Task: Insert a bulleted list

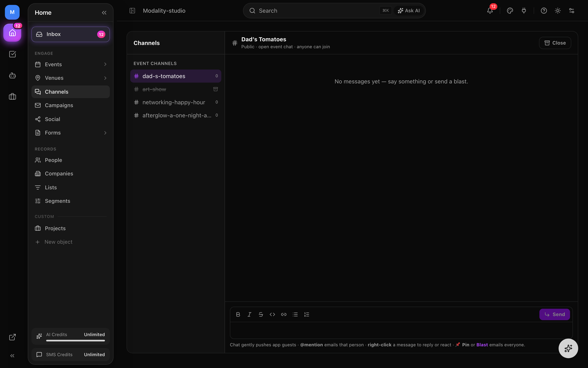Action: coord(295,314)
